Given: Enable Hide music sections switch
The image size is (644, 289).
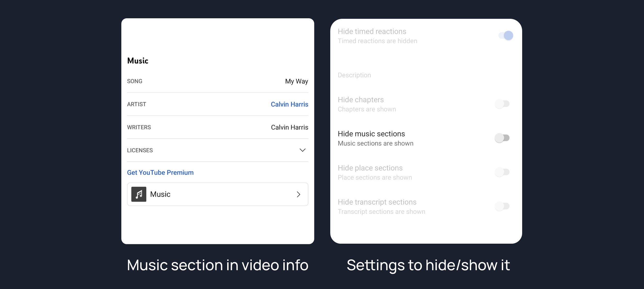Looking at the screenshot, I should 502,138.
